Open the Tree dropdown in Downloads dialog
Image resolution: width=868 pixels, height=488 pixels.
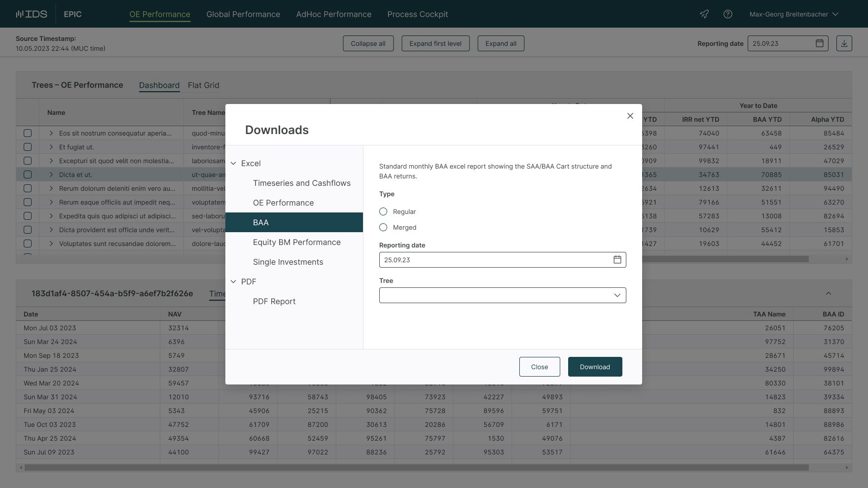pyautogui.click(x=503, y=295)
